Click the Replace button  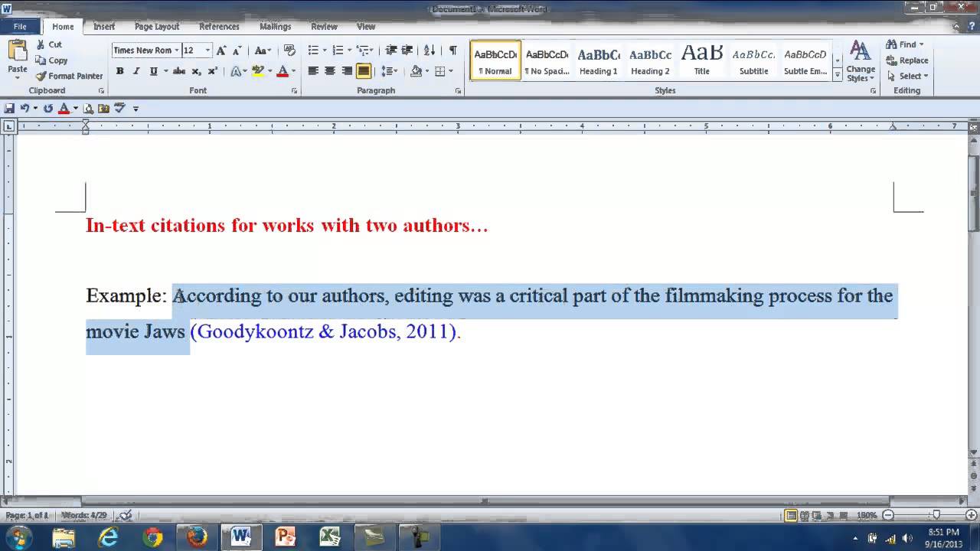pyautogui.click(x=907, y=60)
